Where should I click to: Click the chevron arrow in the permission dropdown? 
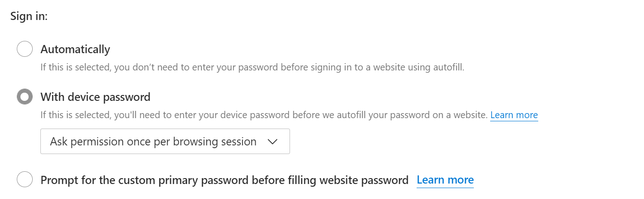pyautogui.click(x=273, y=142)
